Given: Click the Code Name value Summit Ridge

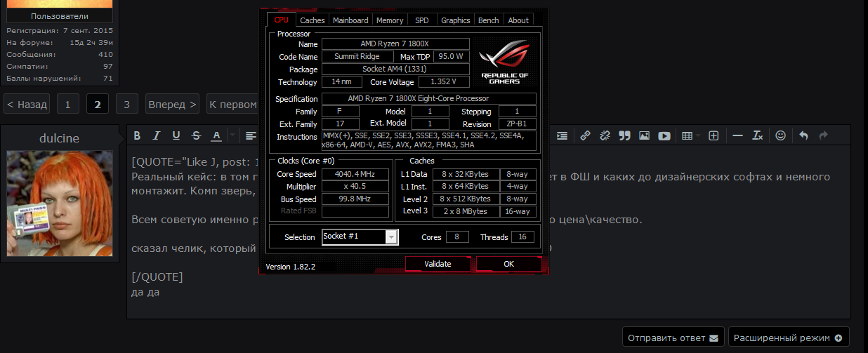Looking at the screenshot, I should 358,56.
